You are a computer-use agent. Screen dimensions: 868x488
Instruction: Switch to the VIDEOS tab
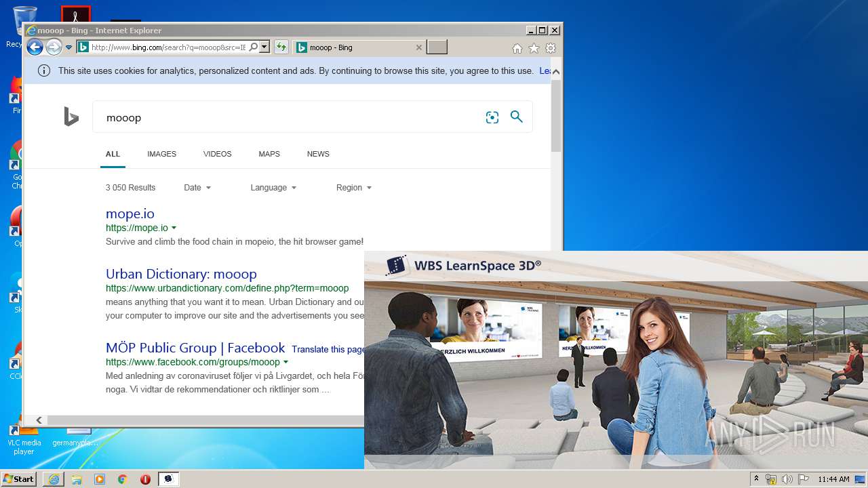(217, 154)
